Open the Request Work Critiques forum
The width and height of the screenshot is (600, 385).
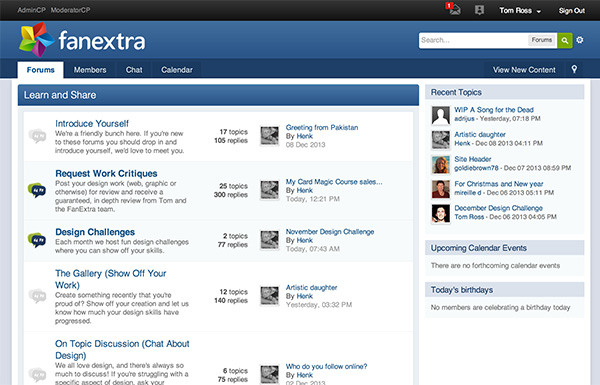coord(106,173)
